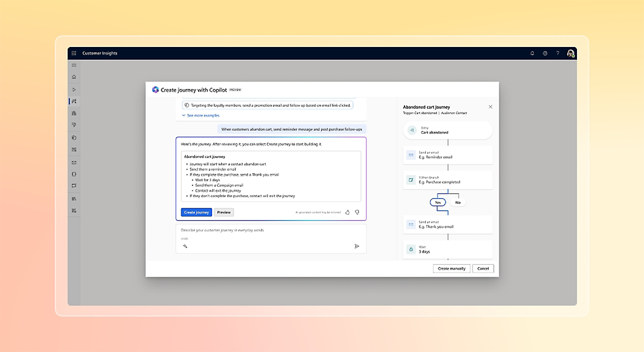The height and width of the screenshot is (352, 644).
Task: Give thumbs up to the AI response
Action: [347, 212]
